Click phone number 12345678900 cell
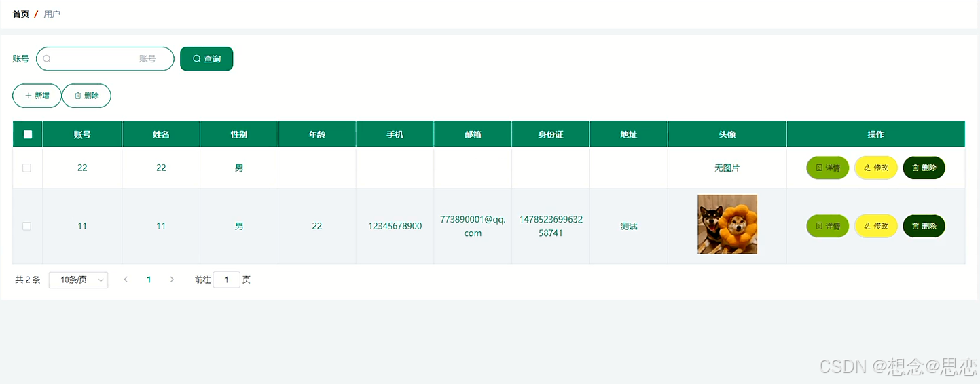The image size is (980, 384). [395, 226]
